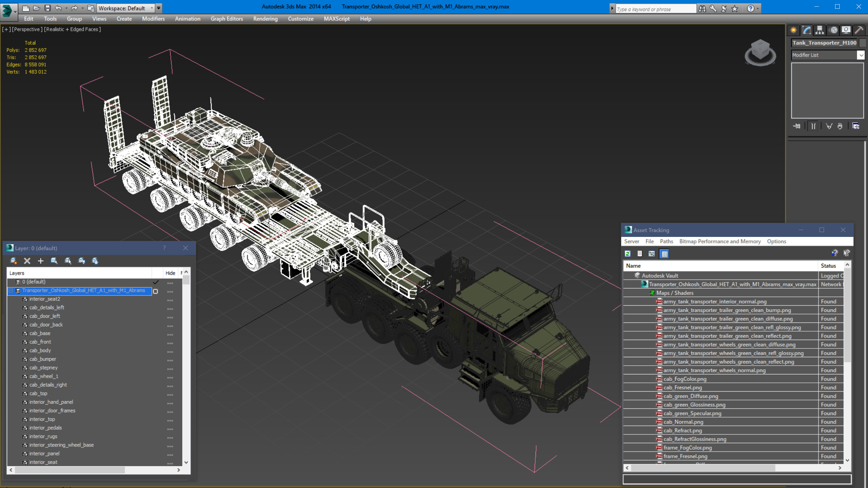Open the Workspace Default dropdown
This screenshot has width=868, height=488.
[x=152, y=8]
